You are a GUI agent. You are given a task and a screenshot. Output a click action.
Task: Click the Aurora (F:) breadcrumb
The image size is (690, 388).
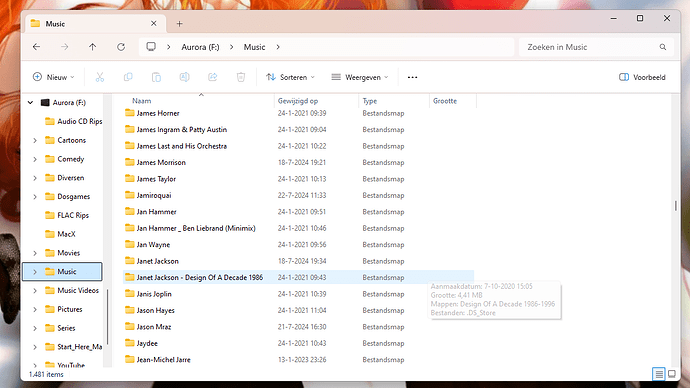200,47
